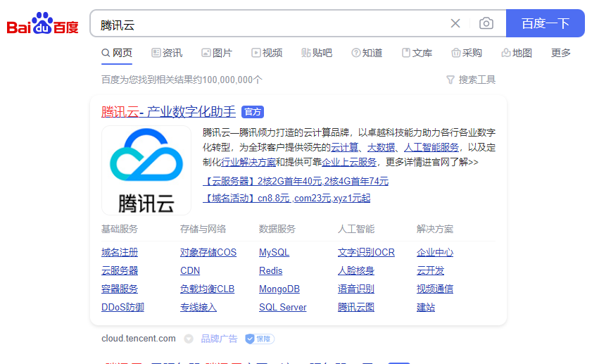The image size is (599, 364).
Task: Open the 云开发 link
Action: (430, 271)
